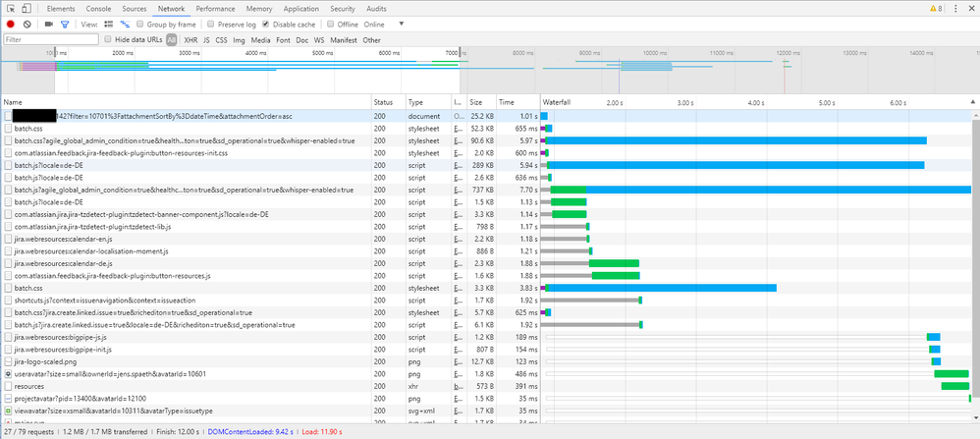
Task: Sort by Waterfall using the sort arrow
Action: tap(972, 101)
